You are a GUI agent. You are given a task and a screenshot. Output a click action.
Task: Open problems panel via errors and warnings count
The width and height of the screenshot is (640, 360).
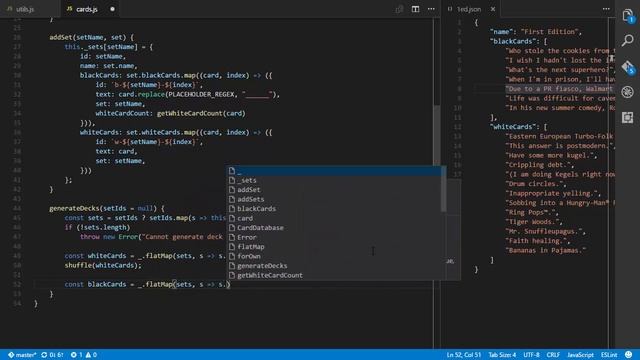click(x=83, y=355)
